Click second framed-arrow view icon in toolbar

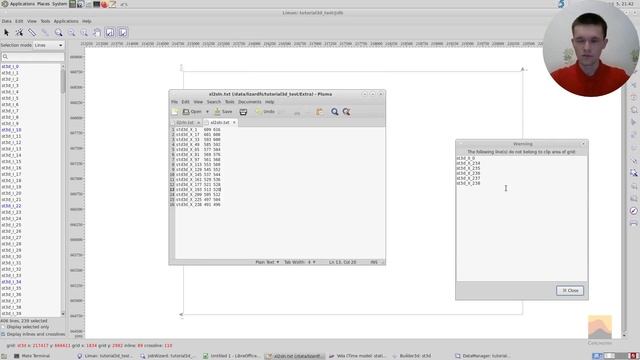pyautogui.click(x=123, y=32)
